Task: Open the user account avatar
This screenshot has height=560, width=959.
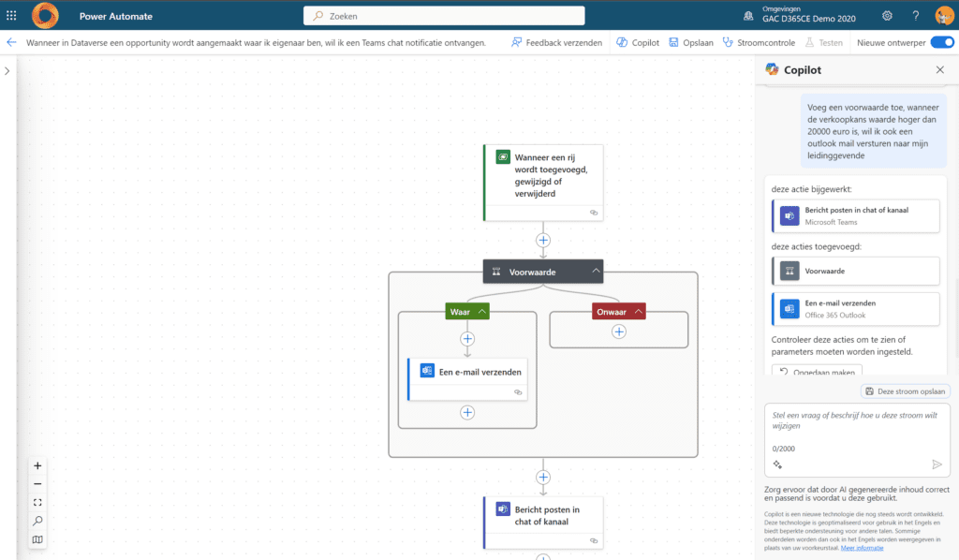Action: [944, 16]
